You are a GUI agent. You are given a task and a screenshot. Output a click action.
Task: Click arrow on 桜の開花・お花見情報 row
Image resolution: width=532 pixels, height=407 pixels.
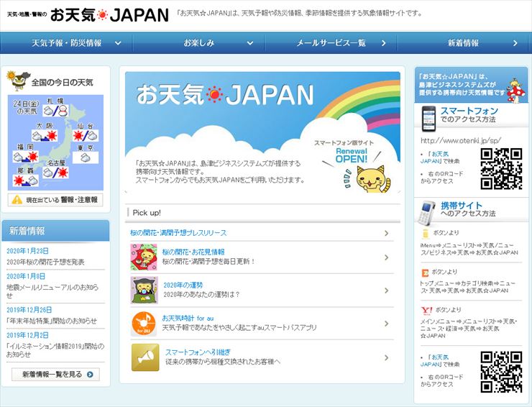tap(386, 257)
